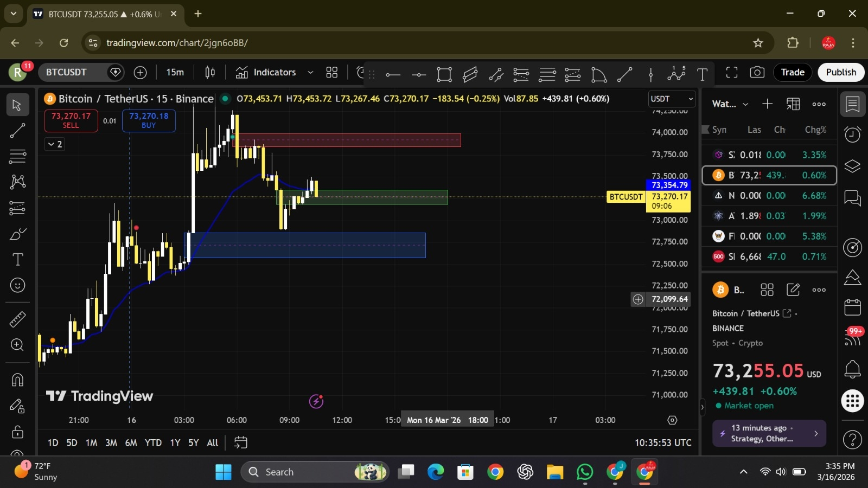Select the ruler measure tool
Viewport: 868px width, 488px height.
coord(17,319)
